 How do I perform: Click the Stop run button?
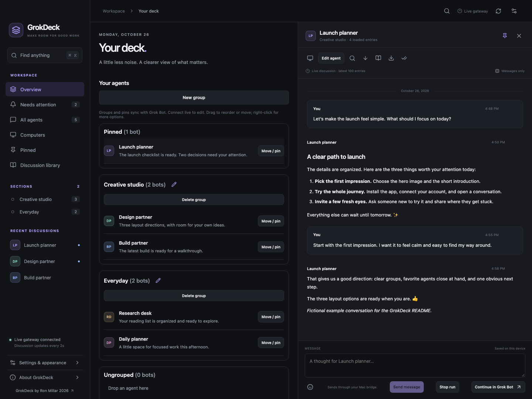447,387
